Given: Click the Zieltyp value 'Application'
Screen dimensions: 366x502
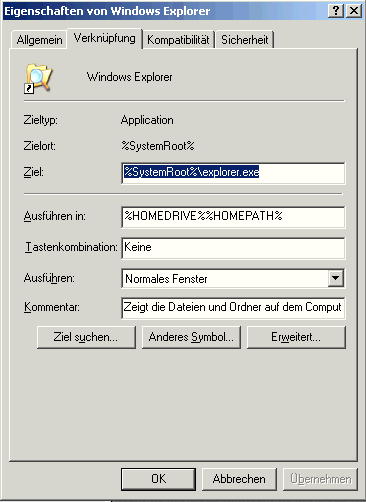Looking at the screenshot, I should pyautogui.click(x=147, y=120).
